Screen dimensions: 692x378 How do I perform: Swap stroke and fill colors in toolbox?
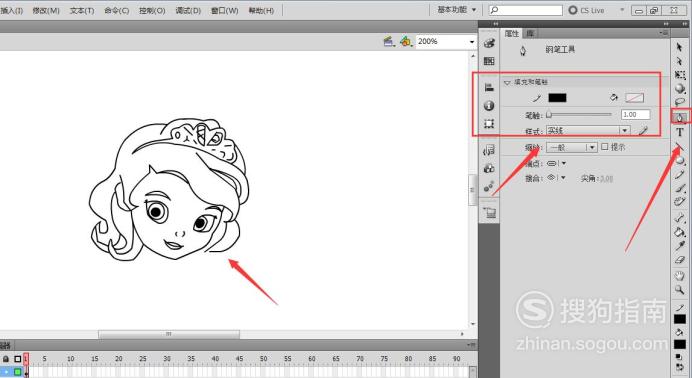(x=680, y=367)
